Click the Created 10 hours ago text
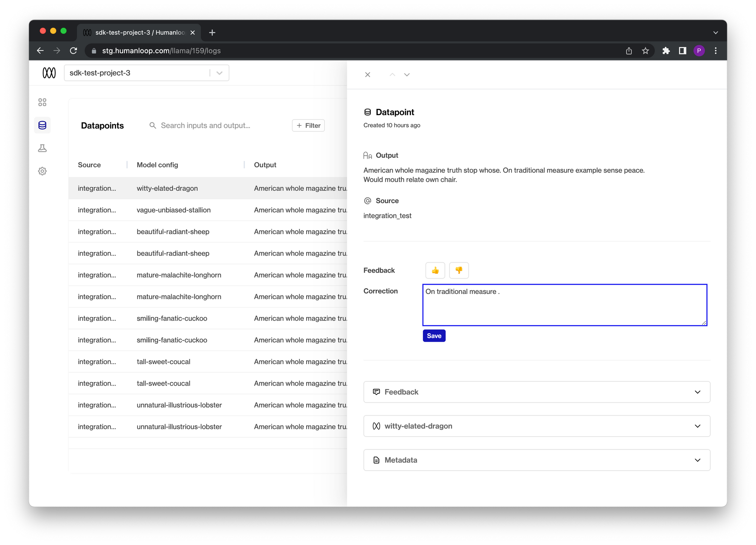756x545 pixels. [x=392, y=125]
